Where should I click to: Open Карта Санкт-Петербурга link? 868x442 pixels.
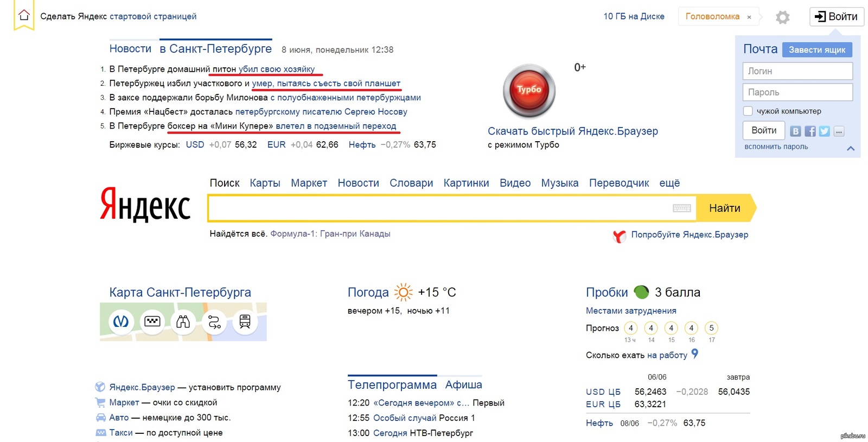[x=180, y=292]
